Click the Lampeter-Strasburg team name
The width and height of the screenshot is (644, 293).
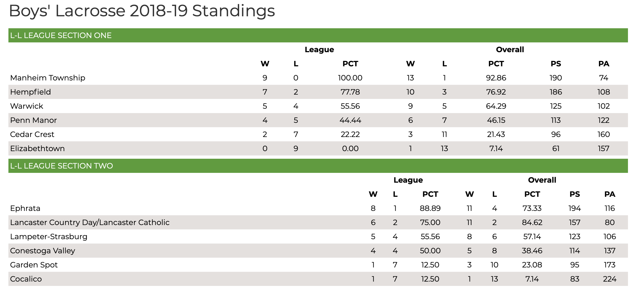point(49,236)
